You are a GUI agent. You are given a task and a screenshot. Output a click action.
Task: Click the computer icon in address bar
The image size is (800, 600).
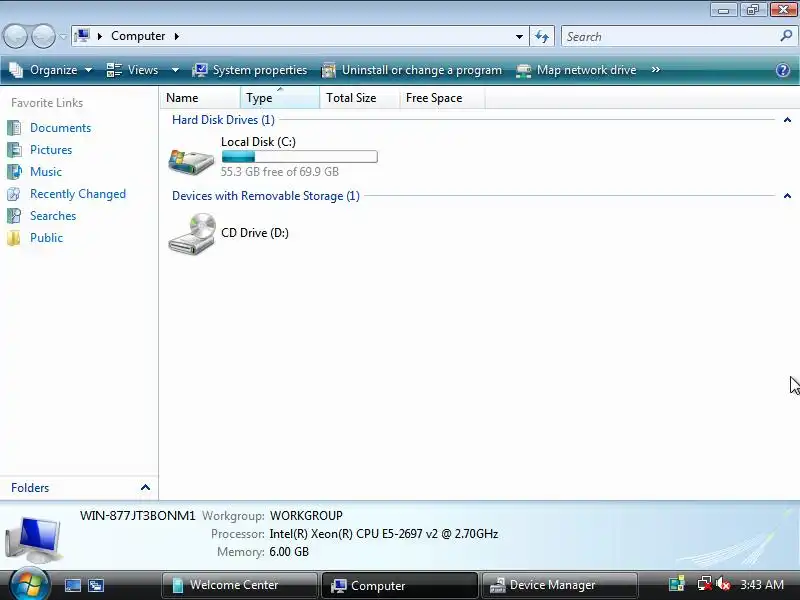click(82, 36)
